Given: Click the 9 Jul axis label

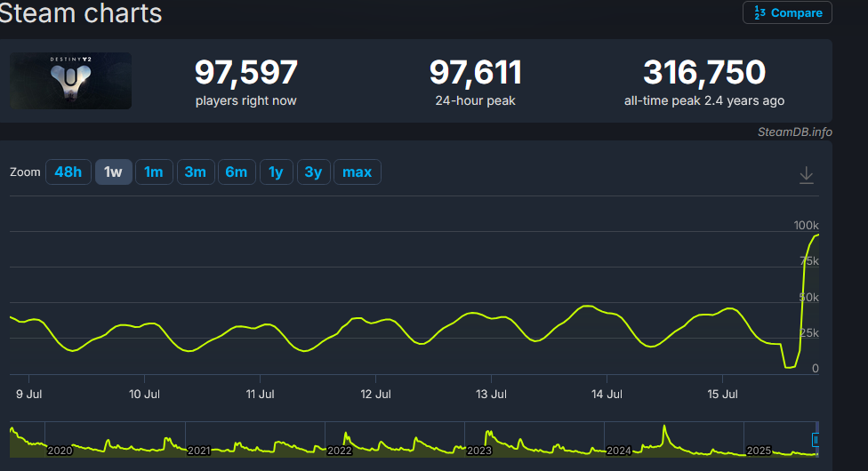Looking at the screenshot, I should click(28, 394).
